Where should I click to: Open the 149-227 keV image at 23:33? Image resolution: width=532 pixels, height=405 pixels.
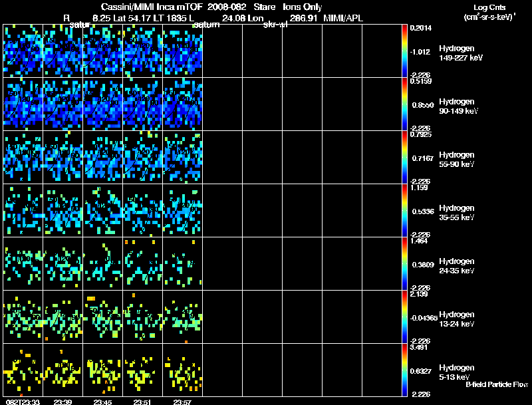23,51
